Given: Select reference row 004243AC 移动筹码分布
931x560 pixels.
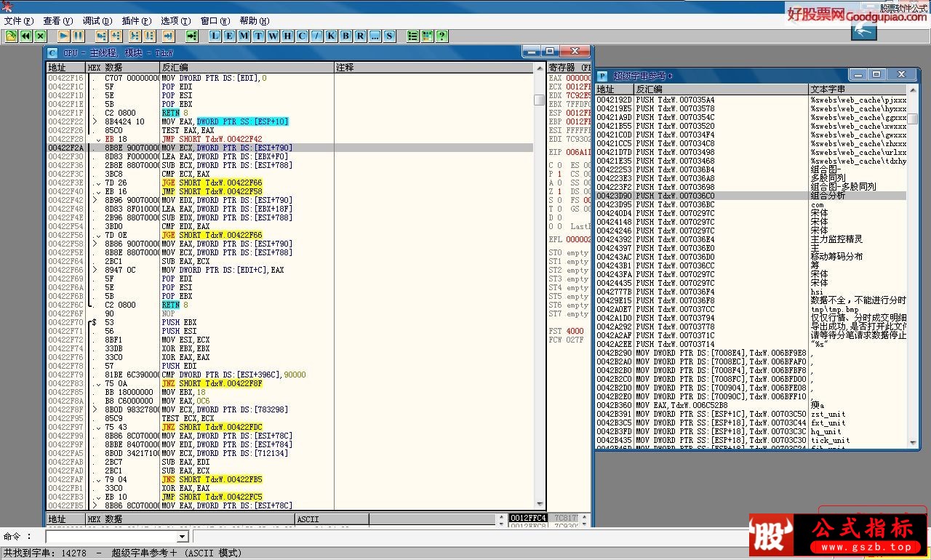Looking at the screenshot, I should 751,257.
